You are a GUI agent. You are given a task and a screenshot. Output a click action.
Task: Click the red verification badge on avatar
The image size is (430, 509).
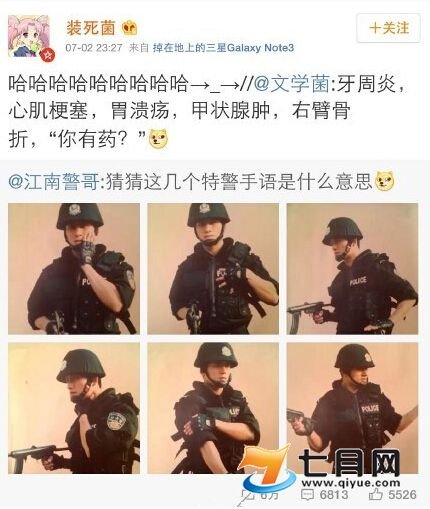(47, 54)
